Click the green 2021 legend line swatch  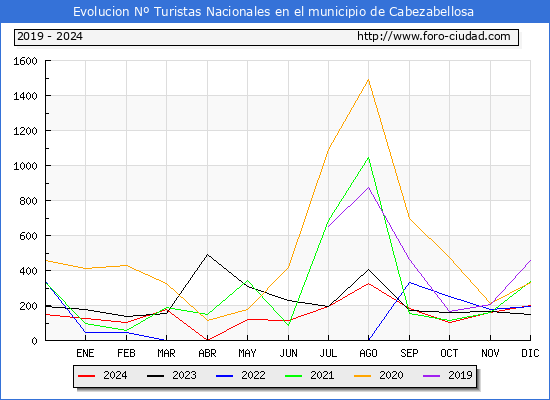[x=294, y=376]
